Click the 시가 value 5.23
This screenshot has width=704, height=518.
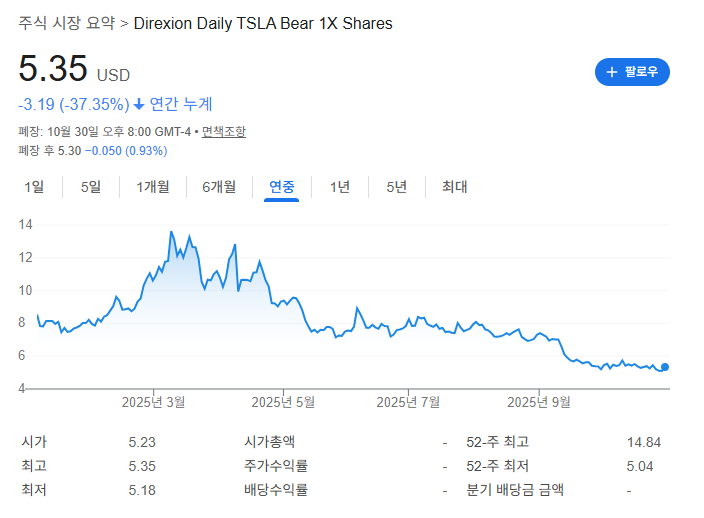[x=142, y=442]
